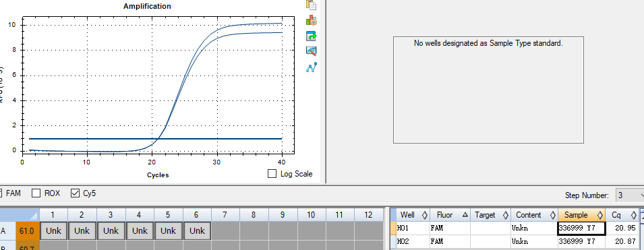The height and width of the screenshot is (250, 644).
Task: Click the copy chart to clipboard icon
Action: pyautogui.click(x=312, y=5)
